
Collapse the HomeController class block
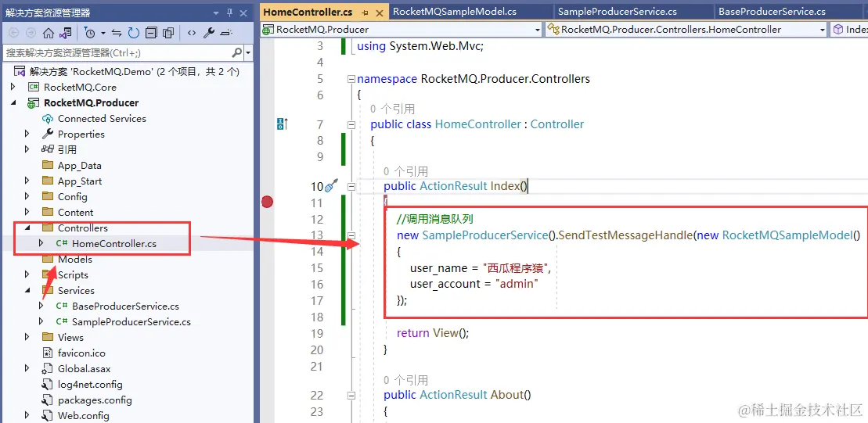pyautogui.click(x=351, y=125)
